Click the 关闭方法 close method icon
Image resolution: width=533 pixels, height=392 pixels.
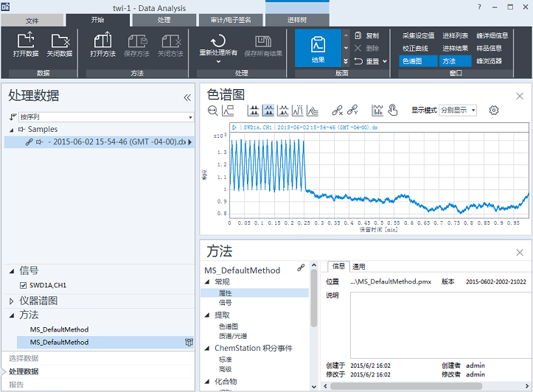[x=170, y=41]
